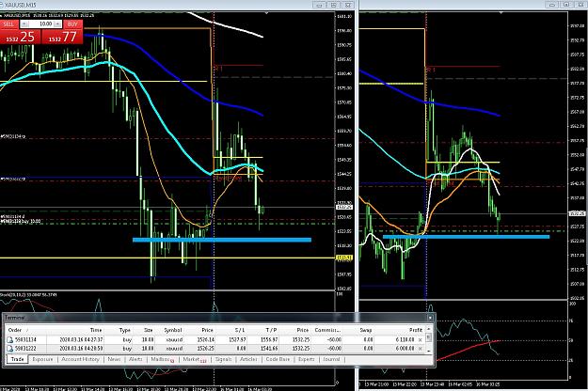588x391 pixels.
Task: Click the chart shift marker in right chart
Action: click(501, 13)
